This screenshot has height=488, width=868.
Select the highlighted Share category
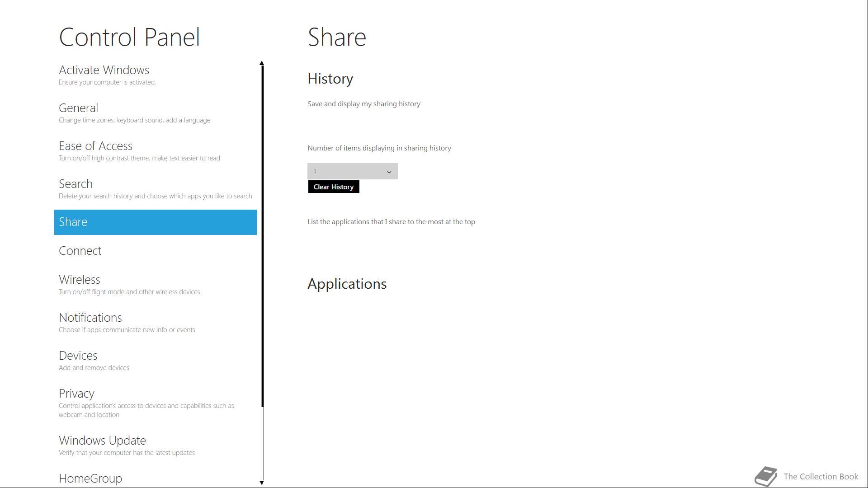tap(155, 222)
